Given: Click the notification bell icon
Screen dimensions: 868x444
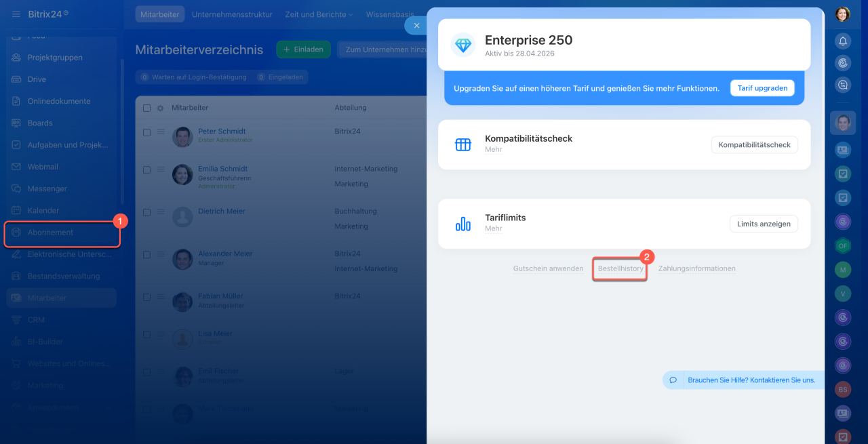Looking at the screenshot, I should (843, 41).
